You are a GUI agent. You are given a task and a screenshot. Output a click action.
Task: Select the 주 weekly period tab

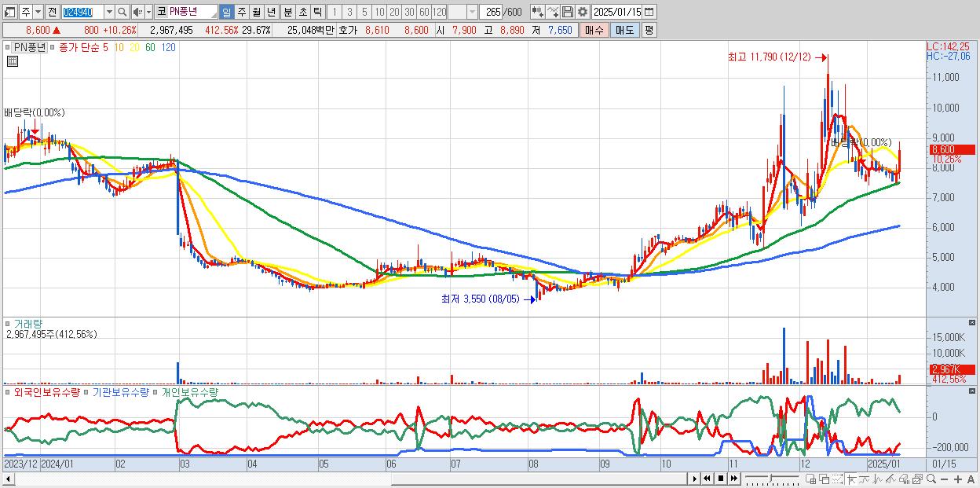[x=241, y=12]
